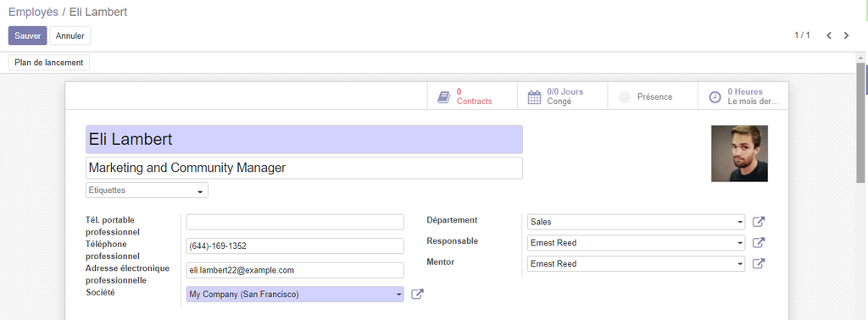Click the Mentor field label

point(441,262)
